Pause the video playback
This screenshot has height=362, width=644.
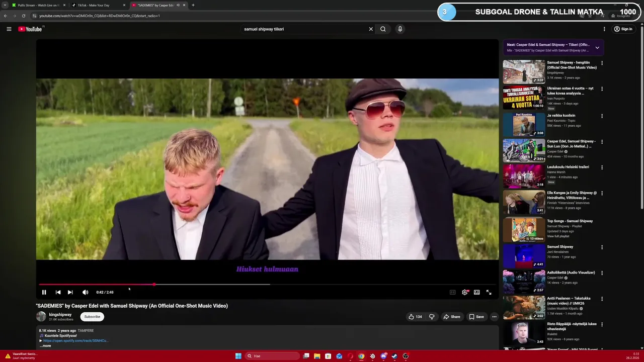44,292
